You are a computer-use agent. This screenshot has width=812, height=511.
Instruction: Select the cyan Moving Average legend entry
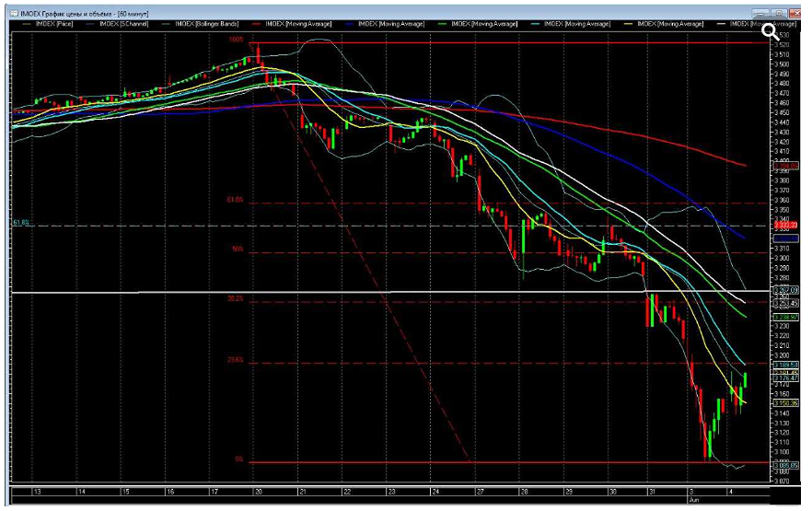point(571,24)
